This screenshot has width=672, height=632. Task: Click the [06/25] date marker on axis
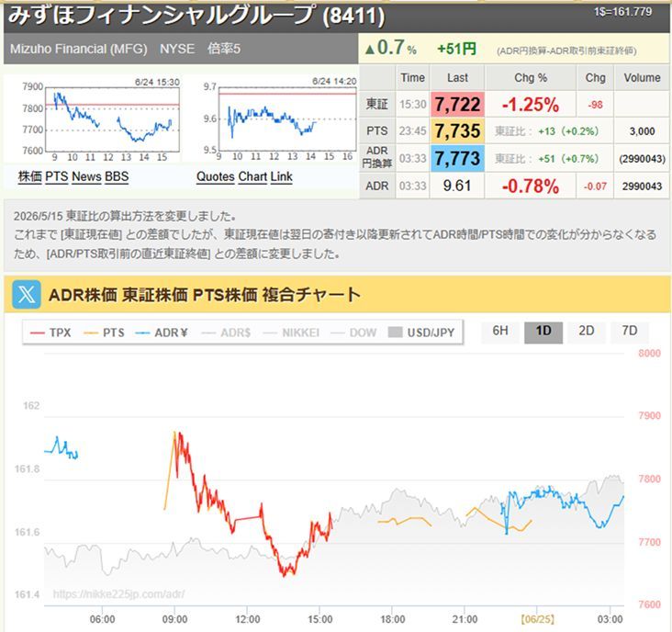click(537, 619)
